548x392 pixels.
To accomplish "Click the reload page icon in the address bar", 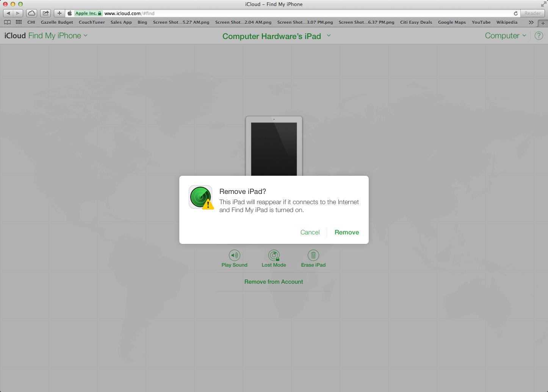I will tap(515, 13).
